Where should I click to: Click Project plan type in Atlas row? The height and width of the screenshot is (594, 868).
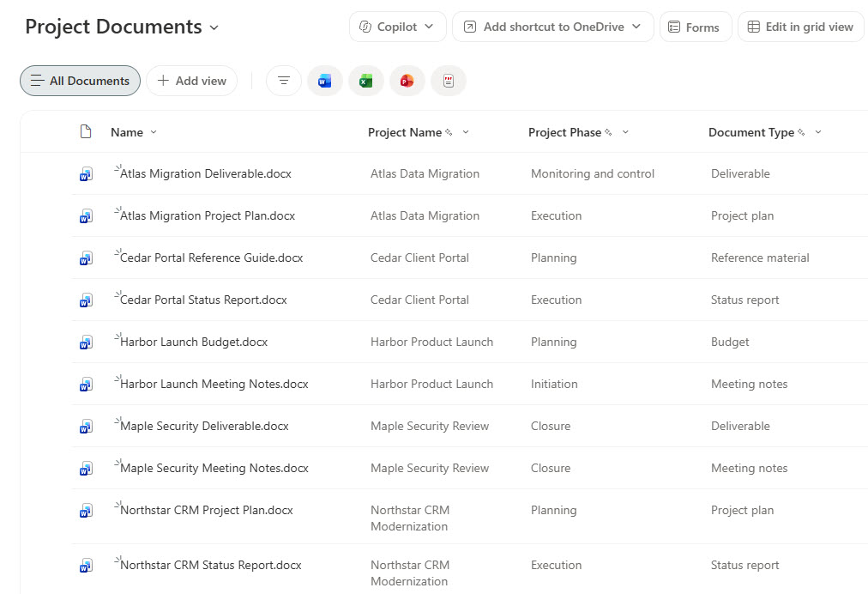click(x=742, y=216)
